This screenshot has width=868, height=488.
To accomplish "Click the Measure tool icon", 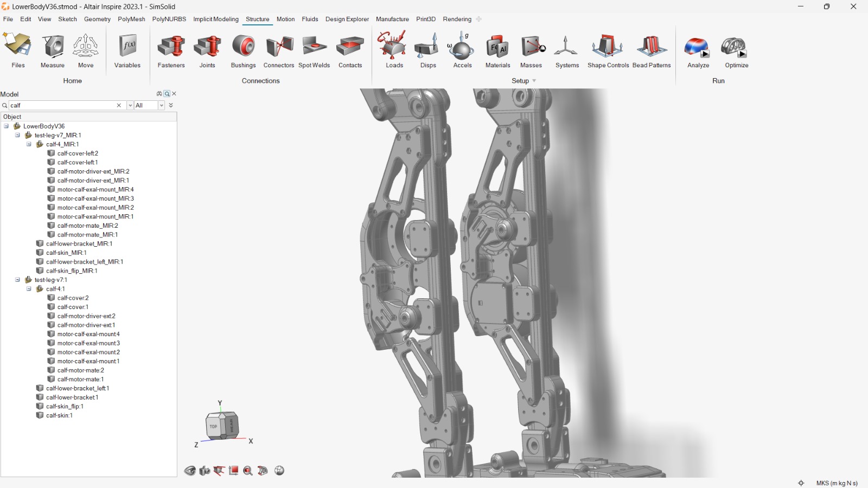I will (x=53, y=48).
